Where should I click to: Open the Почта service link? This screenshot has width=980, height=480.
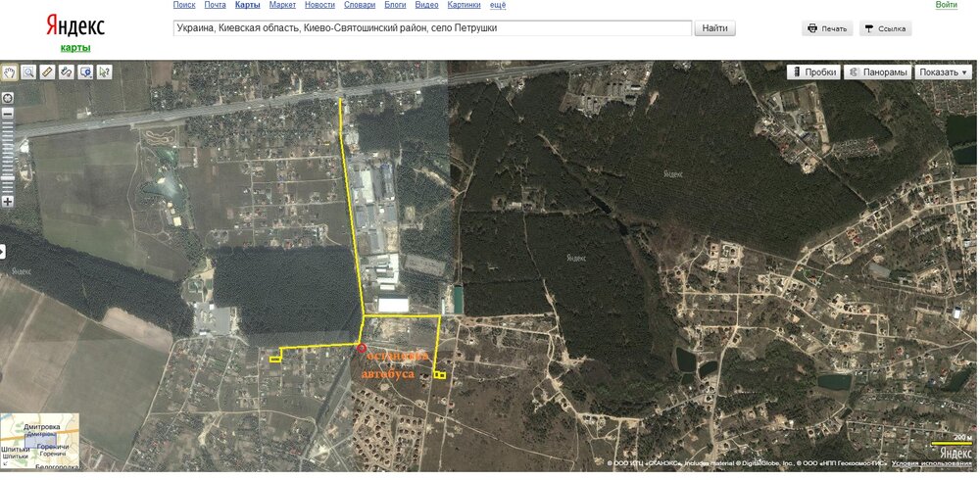pyautogui.click(x=215, y=5)
